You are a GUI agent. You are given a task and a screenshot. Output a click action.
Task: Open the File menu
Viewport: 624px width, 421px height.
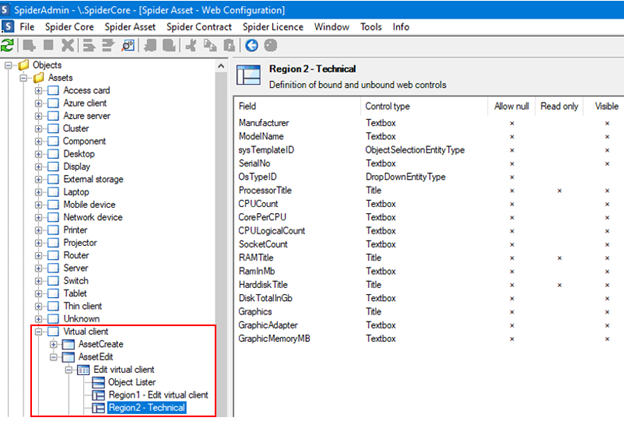[x=27, y=27]
